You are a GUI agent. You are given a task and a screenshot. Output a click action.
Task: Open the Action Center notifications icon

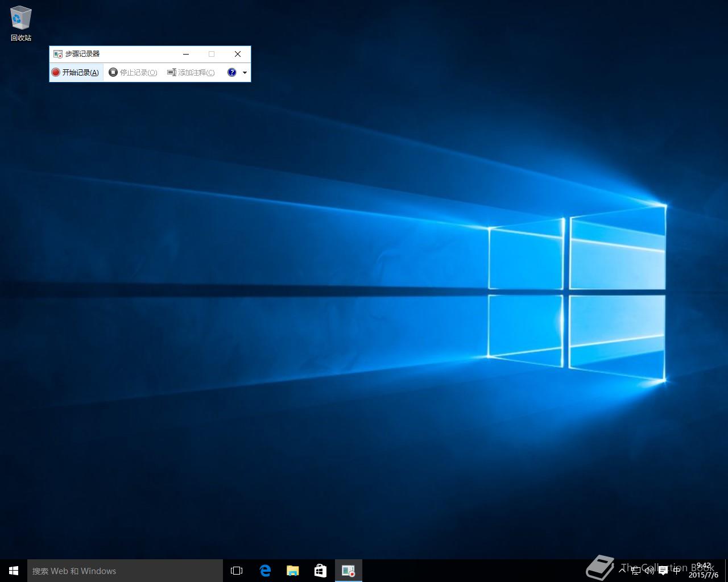click(663, 571)
